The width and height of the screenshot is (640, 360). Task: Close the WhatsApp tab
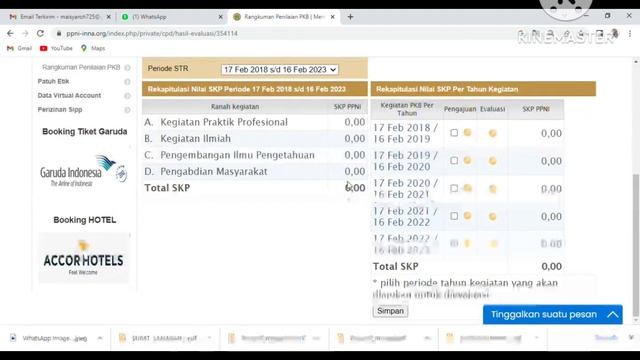pyautogui.click(x=220, y=17)
